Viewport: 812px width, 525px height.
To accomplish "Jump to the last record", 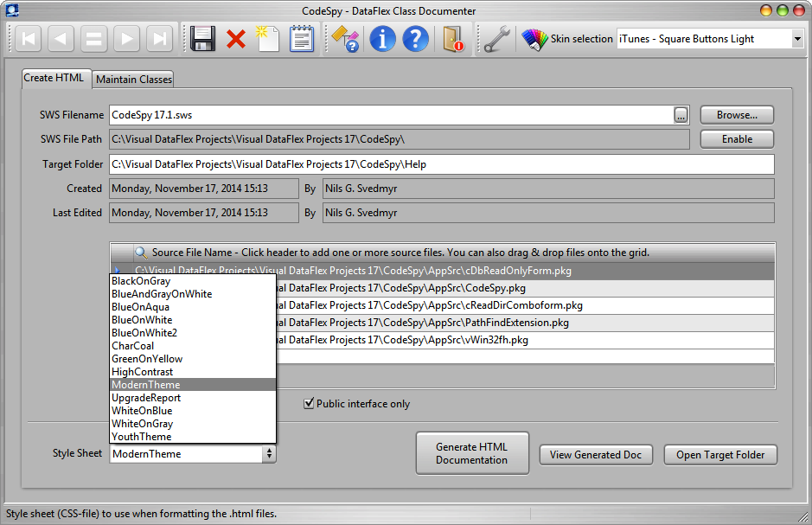I will [x=159, y=39].
